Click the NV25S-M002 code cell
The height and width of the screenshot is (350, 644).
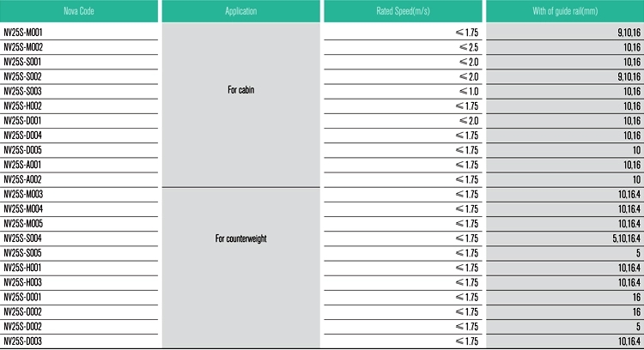click(23, 47)
